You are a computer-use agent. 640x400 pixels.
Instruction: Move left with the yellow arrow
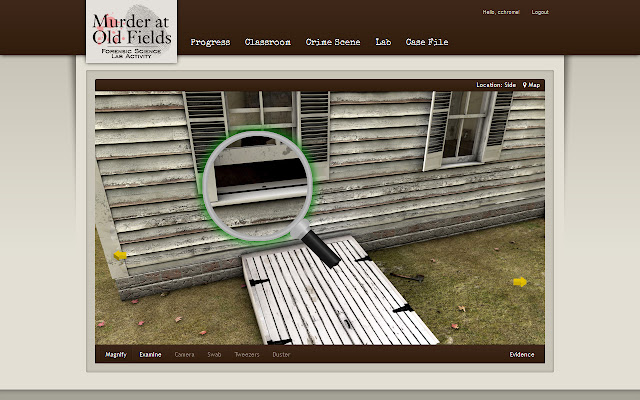point(120,256)
